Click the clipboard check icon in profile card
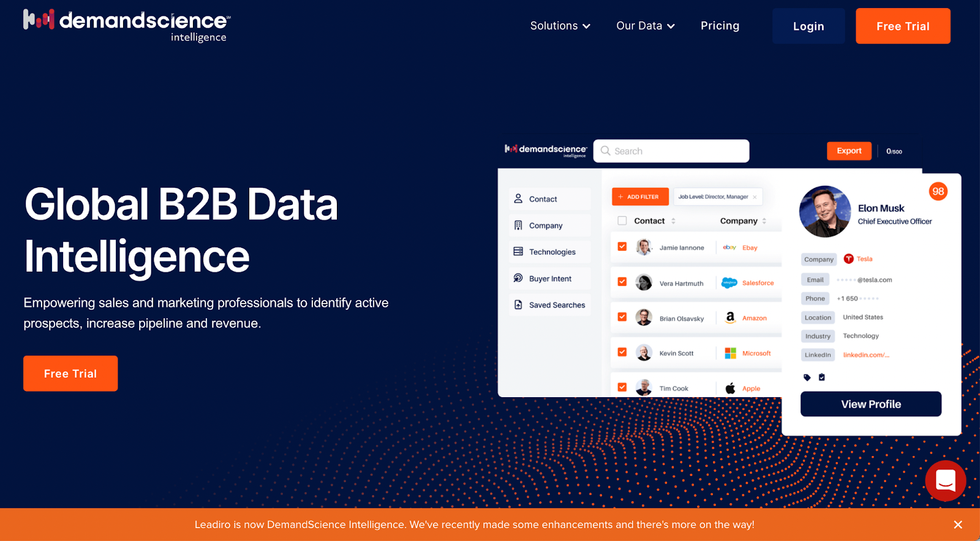The image size is (980, 541). click(822, 377)
